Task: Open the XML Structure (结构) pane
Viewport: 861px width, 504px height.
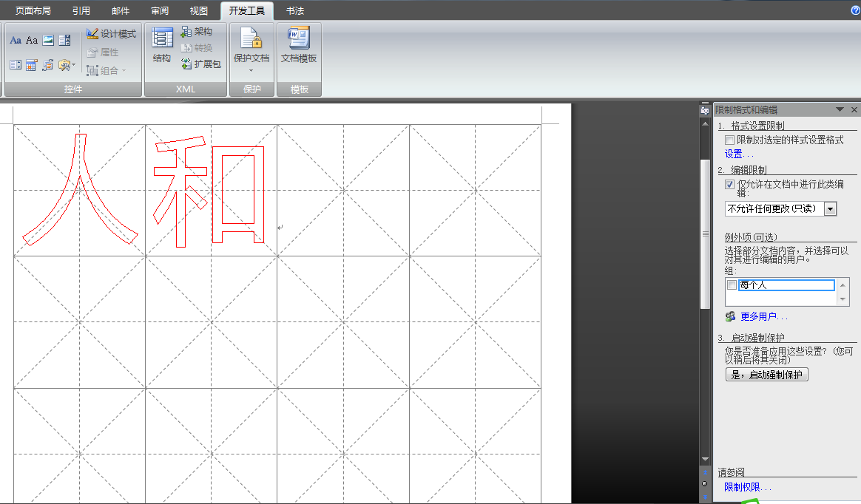Action: pos(162,46)
